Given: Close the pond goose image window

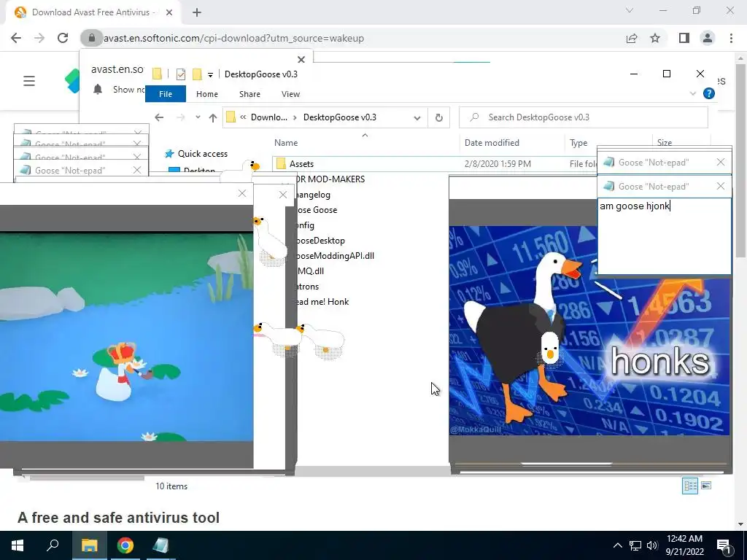Looking at the screenshot, I should click(x=242, y=193).
